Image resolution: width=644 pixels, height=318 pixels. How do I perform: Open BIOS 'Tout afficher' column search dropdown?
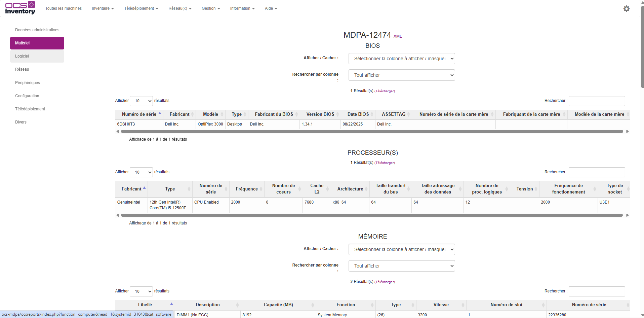point(401,75)
